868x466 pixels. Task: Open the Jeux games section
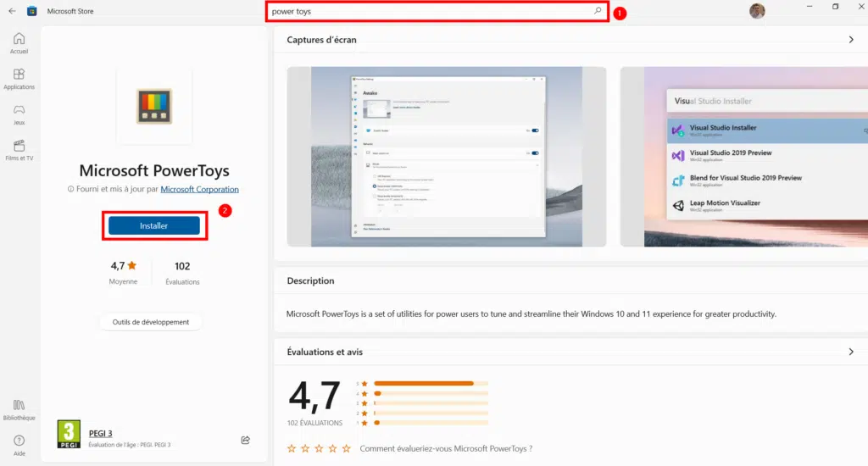pyautogui.click(x=19, y=114)
